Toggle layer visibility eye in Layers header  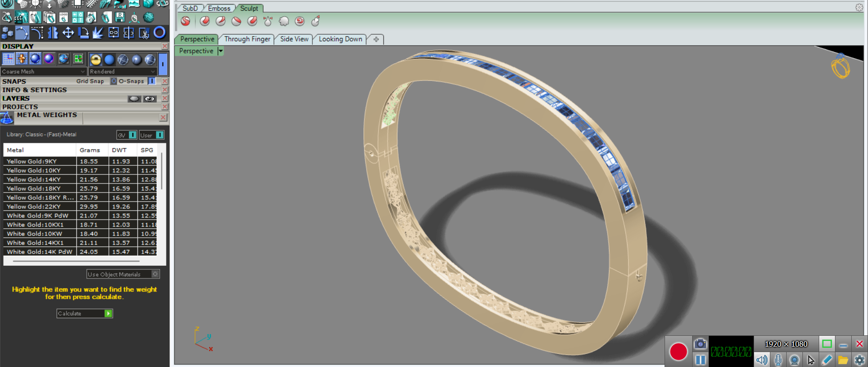click(150, 99)
